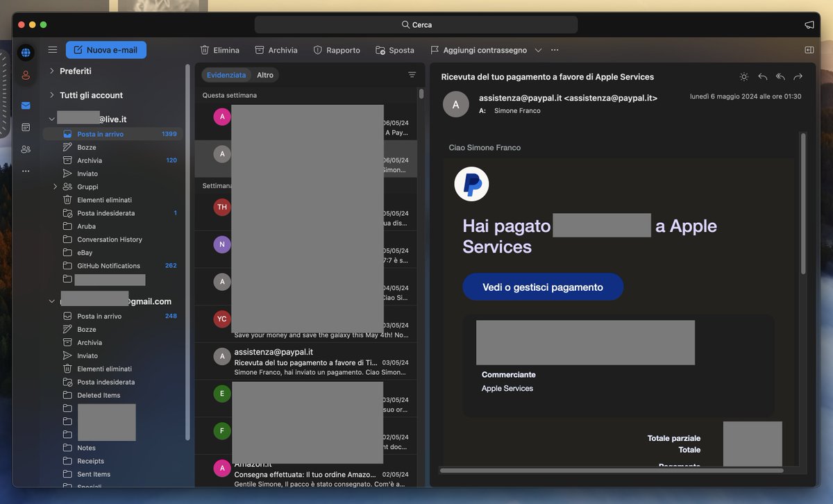Image resolution: width=833 pixels, height=504 pixels.
Task: Click the Sposta move toolbar button
Action: click(395, 50)
